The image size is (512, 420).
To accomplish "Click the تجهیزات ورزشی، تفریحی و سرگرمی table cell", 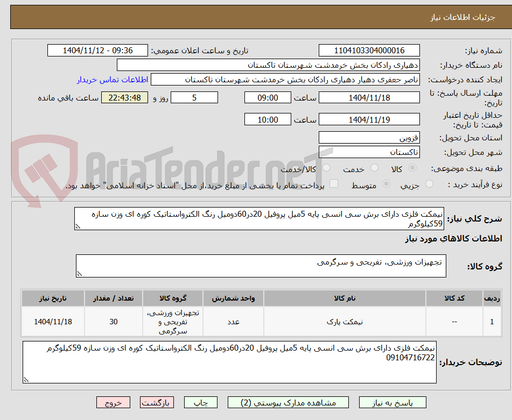I will coord(173,322).
